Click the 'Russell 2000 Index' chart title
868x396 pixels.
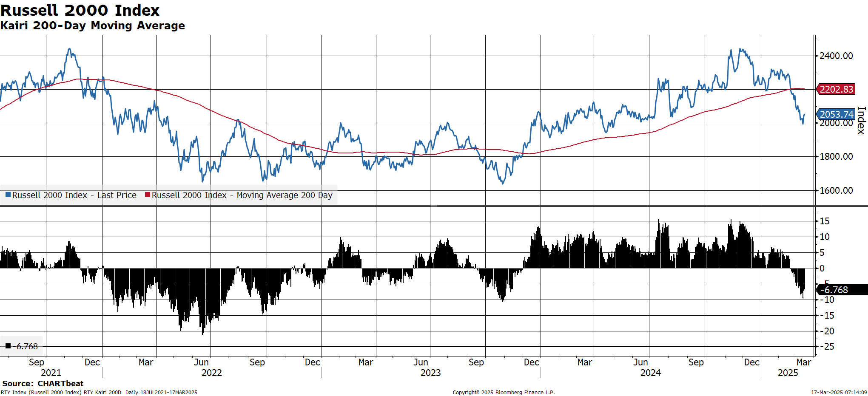tap(80, 10)
